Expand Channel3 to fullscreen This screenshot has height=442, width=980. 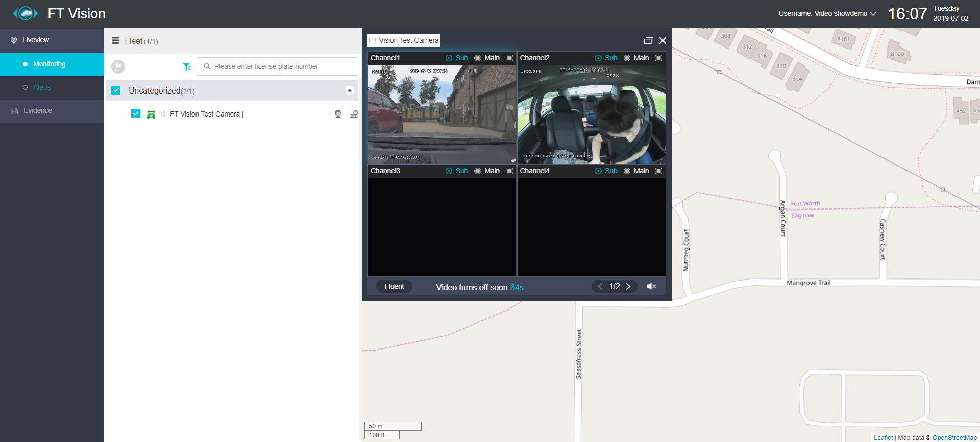[509, 171]
